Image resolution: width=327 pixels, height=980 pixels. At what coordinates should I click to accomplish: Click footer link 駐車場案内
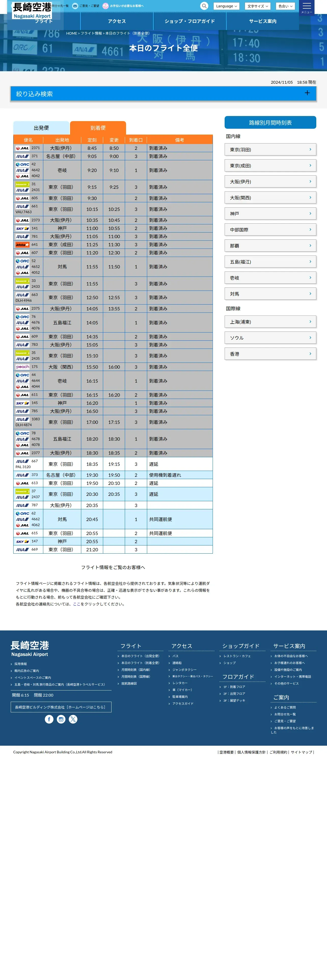click(180, 697)
